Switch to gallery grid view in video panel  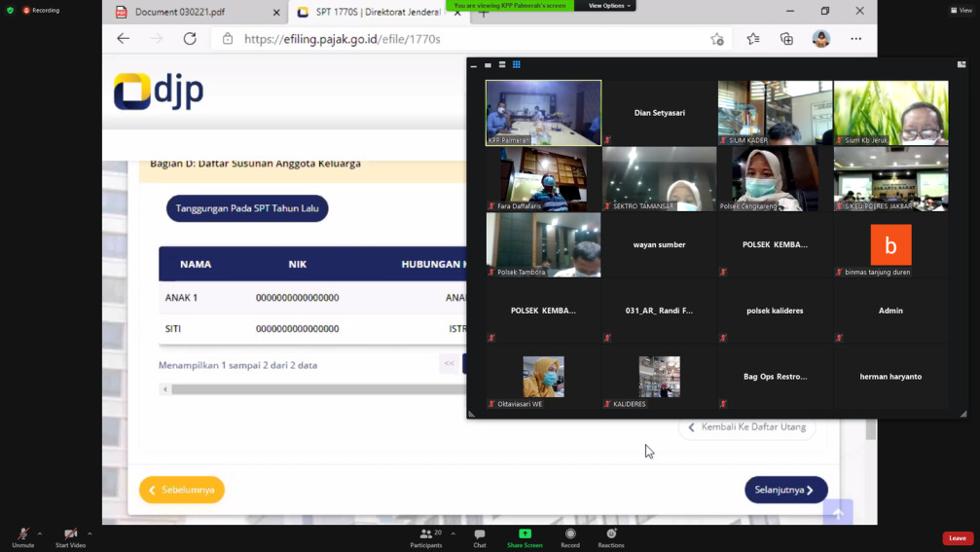(x=517, y=65)
